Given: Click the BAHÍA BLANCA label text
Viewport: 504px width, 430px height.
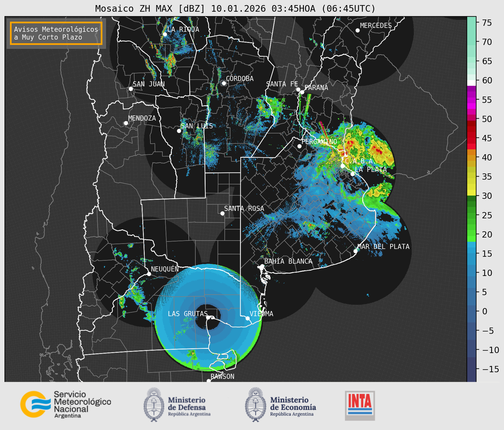Looking at the screenshot, I should click(x=288, y=261).
